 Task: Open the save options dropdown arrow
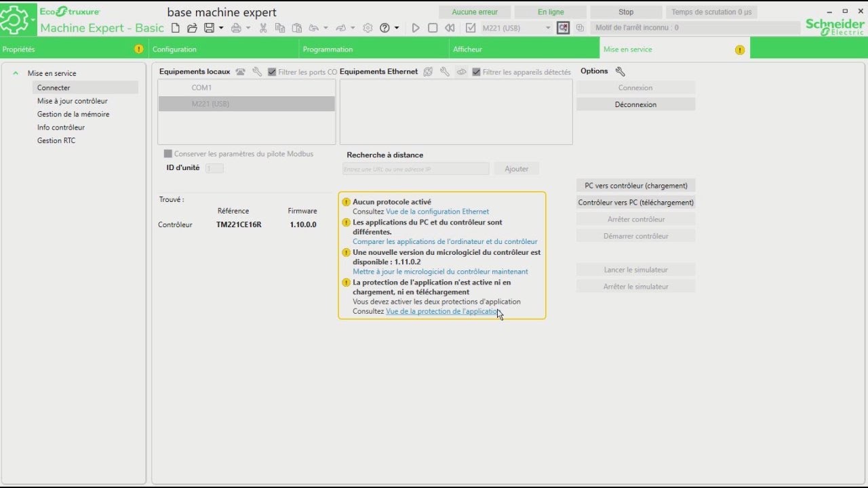click(x=221, y=28)
